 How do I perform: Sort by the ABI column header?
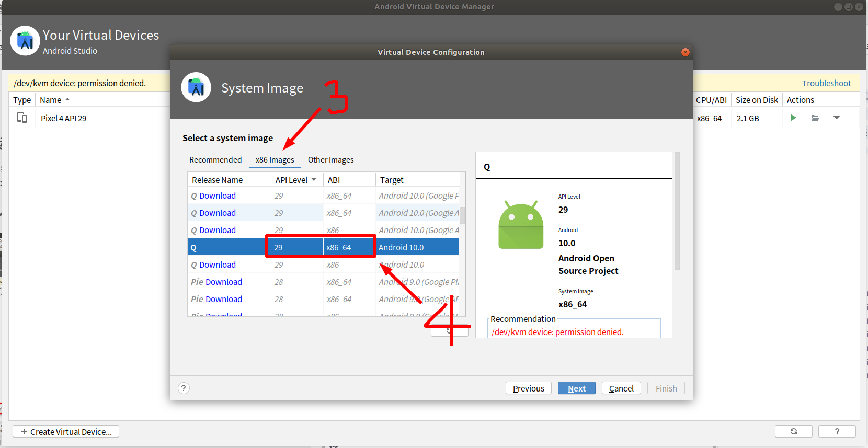(349, 180)
